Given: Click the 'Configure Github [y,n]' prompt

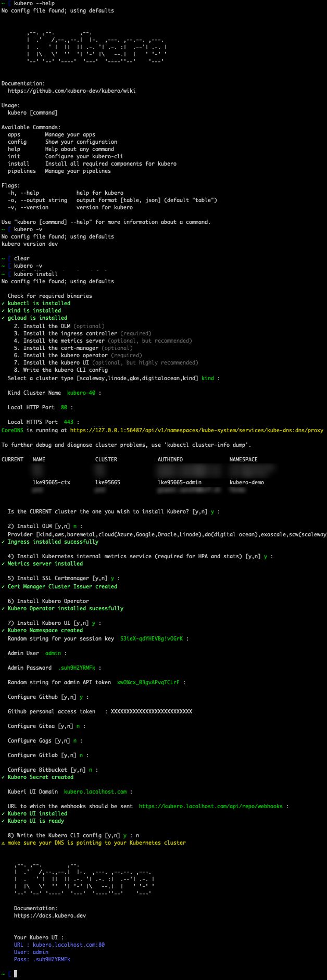Looking at the screenshot, I should point(48,697).
